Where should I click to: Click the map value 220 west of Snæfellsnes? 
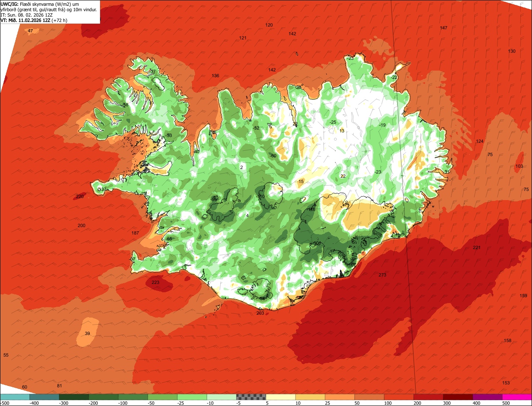point(80,196)
